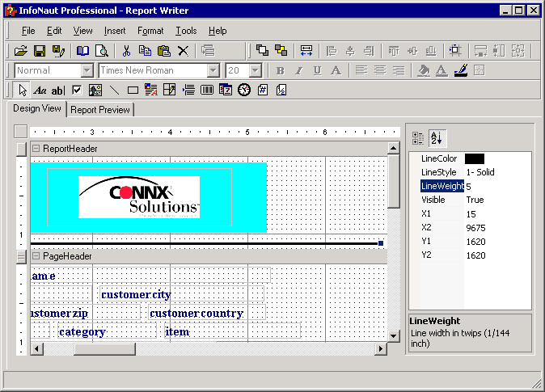Open the Edit menu
Screen dimensions: 545x392
(x=54, y=31)
